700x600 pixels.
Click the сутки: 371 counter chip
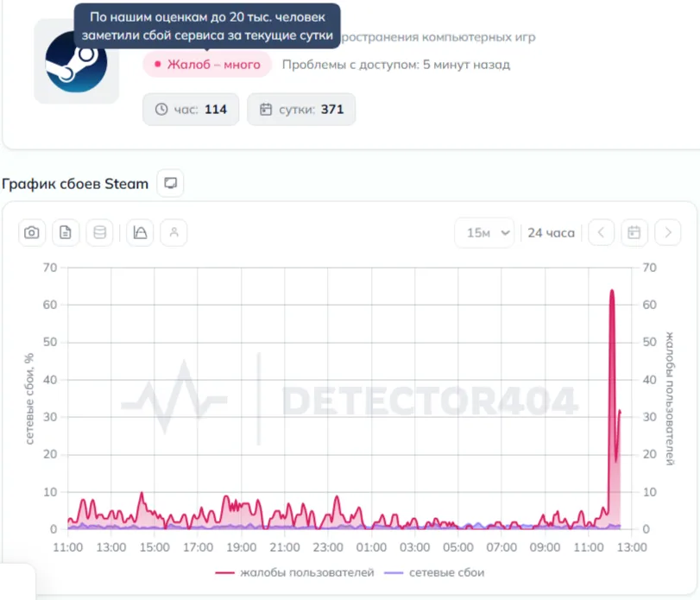click(301, 110)
